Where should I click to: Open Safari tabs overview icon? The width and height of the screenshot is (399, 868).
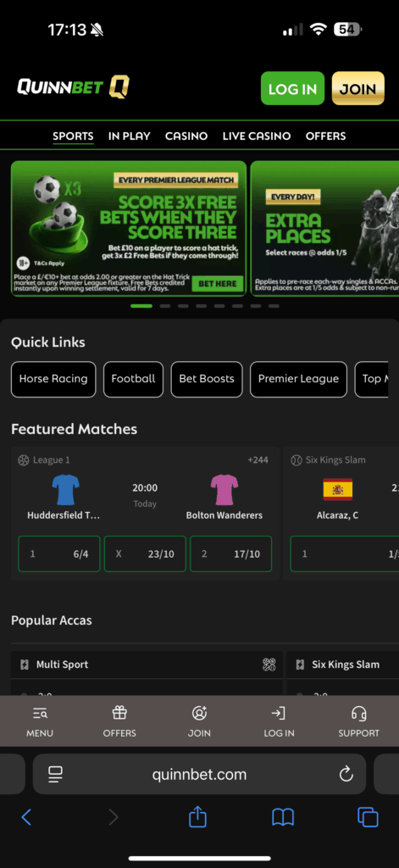pyautogui.click(x=368, y=817)
